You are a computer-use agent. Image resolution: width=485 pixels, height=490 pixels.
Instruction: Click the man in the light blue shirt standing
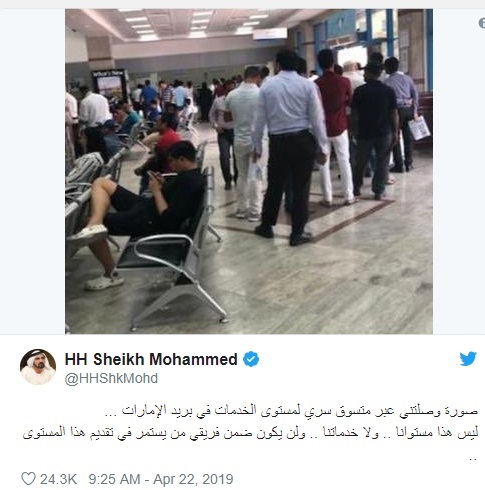point(289,147)
